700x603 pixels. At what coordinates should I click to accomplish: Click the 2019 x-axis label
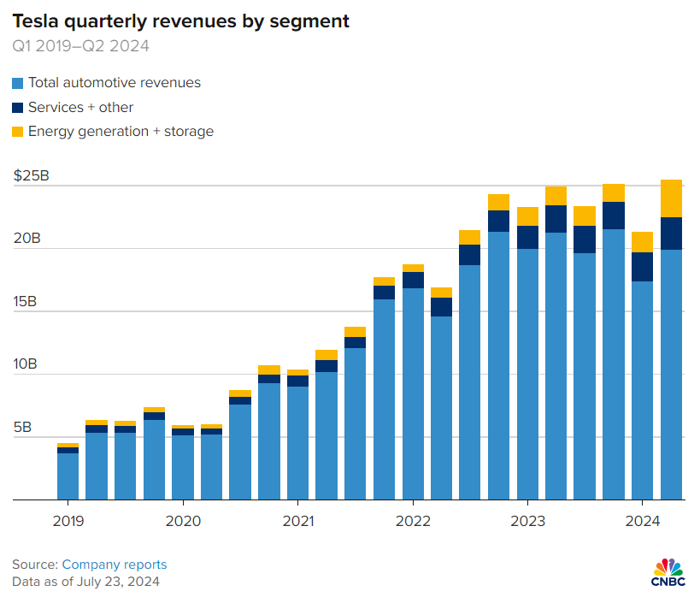coord(68,521)
